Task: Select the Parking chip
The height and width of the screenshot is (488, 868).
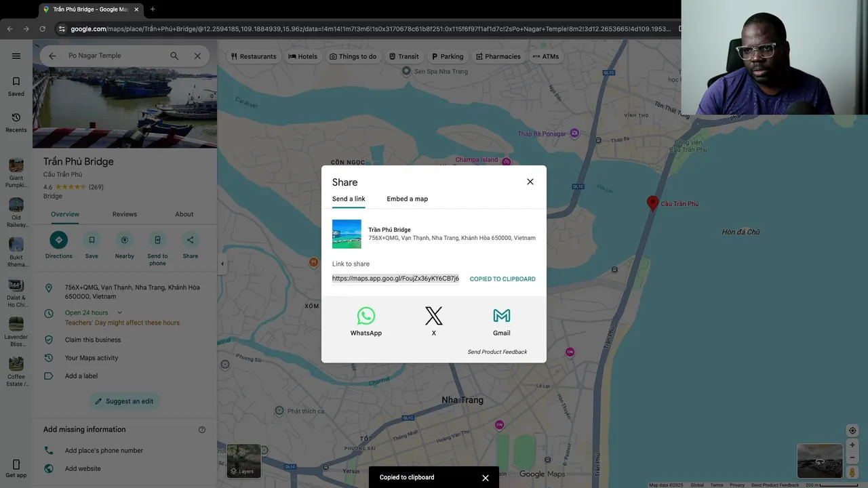Action: point(448,56)
